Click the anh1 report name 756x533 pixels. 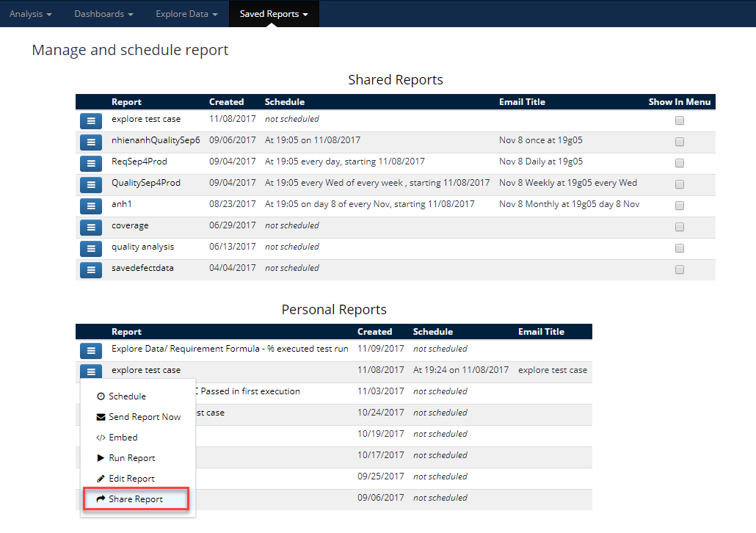coord(122,204)
